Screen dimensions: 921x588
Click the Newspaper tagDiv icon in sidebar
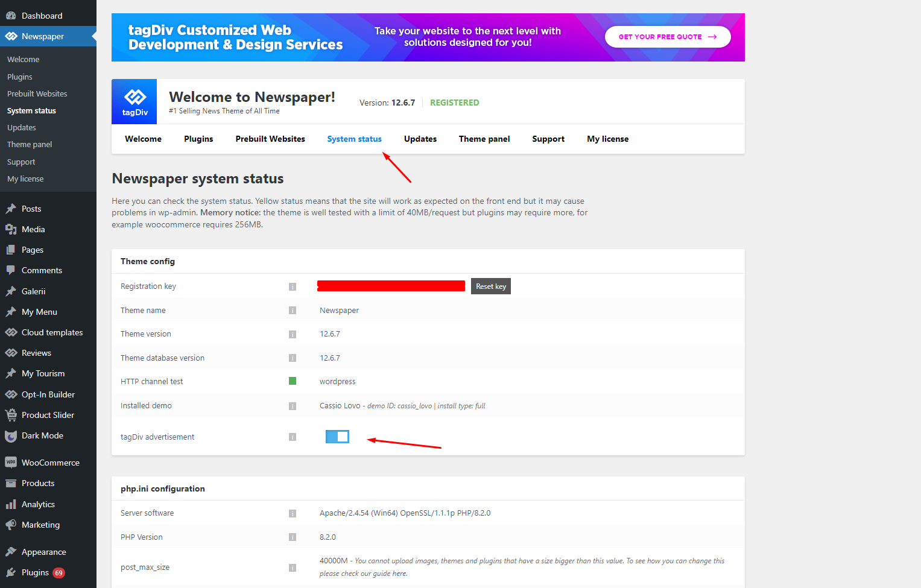[11, 36]
